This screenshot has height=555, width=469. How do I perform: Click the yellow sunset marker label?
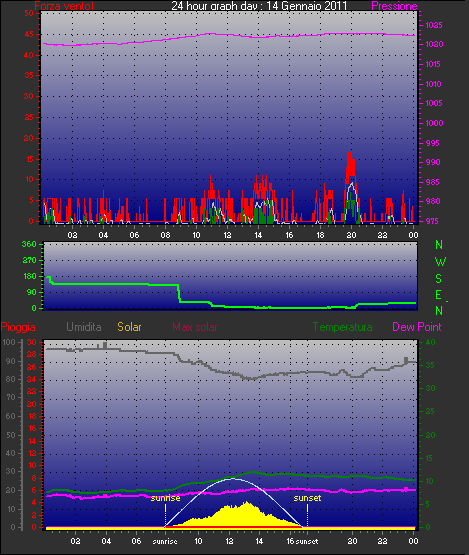[307, 498]
